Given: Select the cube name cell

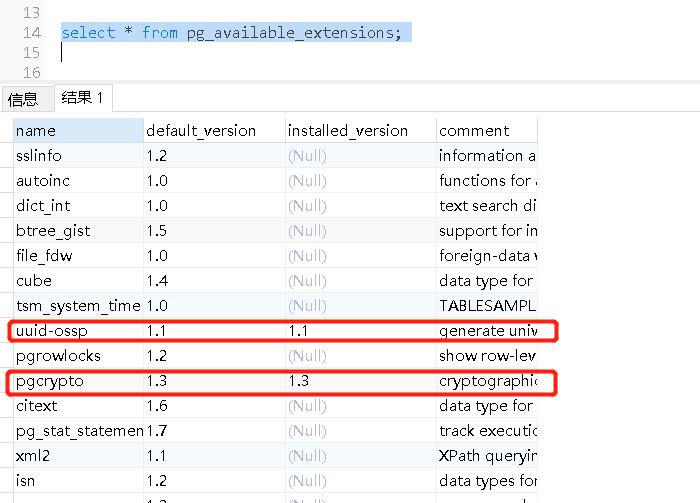Looking at the screenshot, I should (x=79, y=281).
